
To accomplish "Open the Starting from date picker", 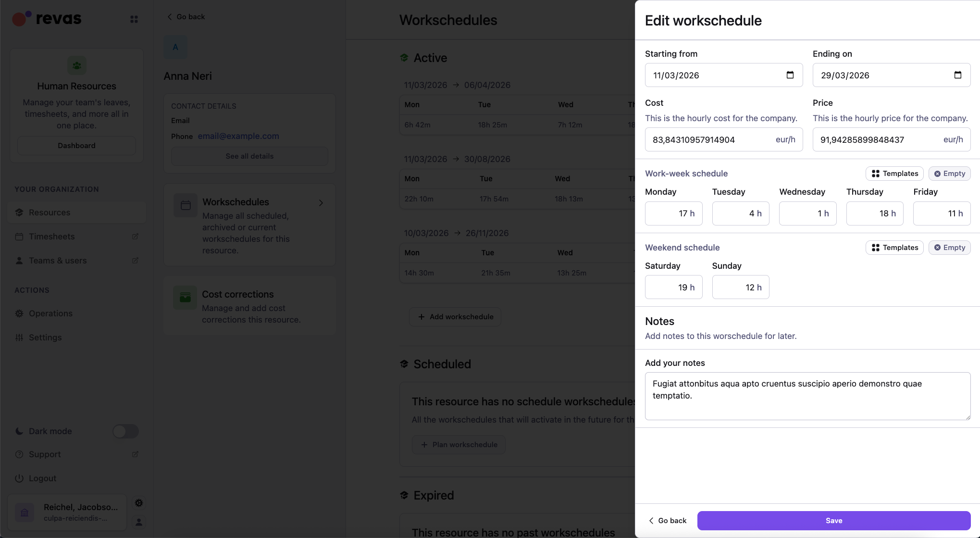I will point(790,75).
